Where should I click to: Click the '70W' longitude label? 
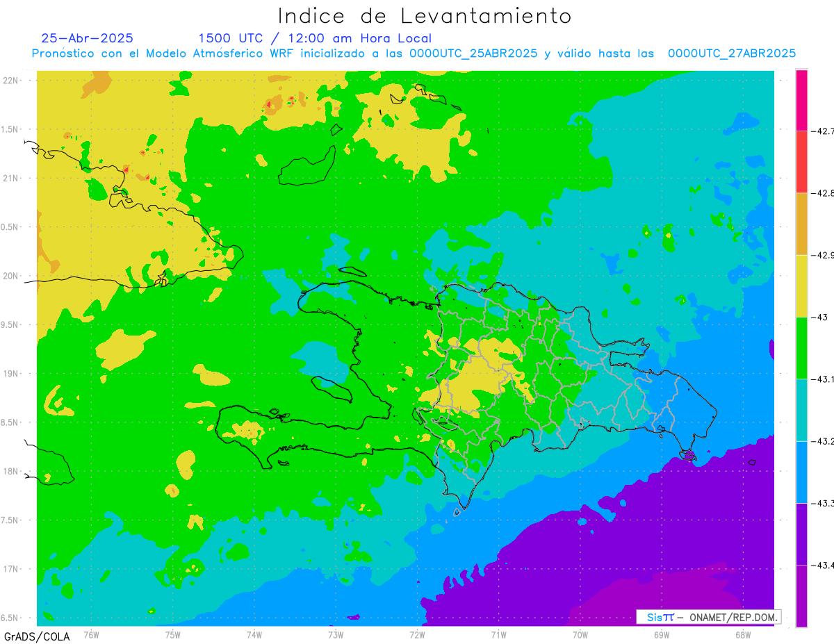(x=580, y=634)
